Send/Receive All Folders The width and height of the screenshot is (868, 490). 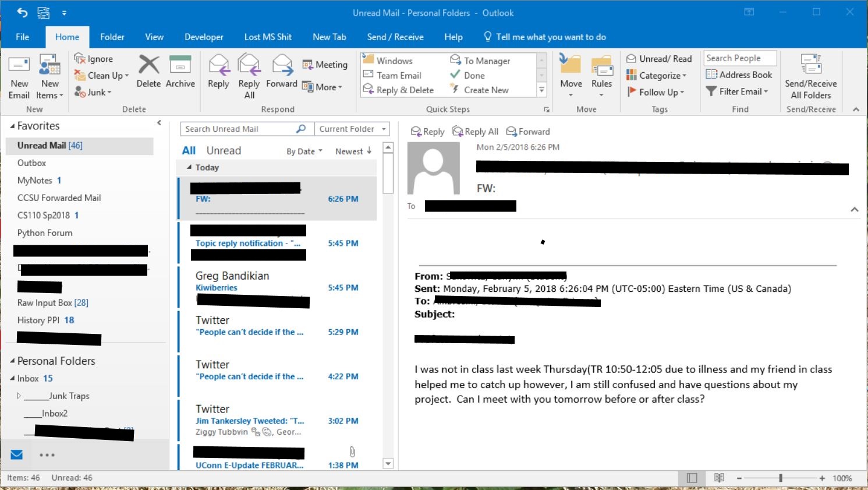point(810,77)
